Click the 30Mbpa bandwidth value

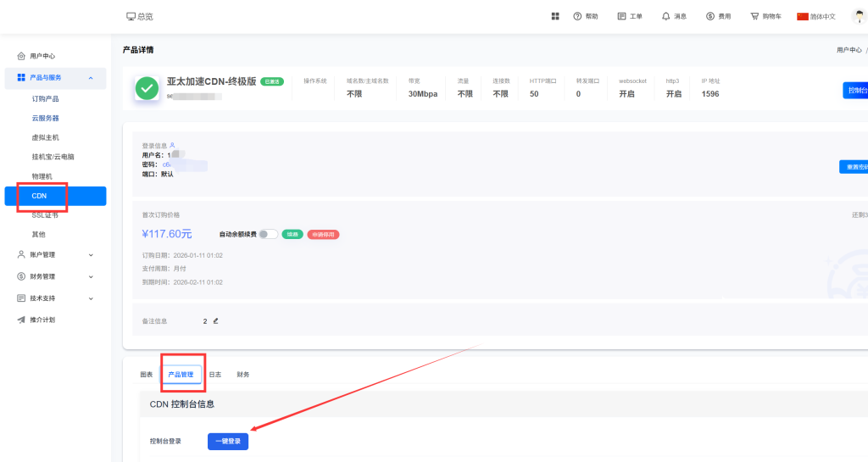click(423, 94)
